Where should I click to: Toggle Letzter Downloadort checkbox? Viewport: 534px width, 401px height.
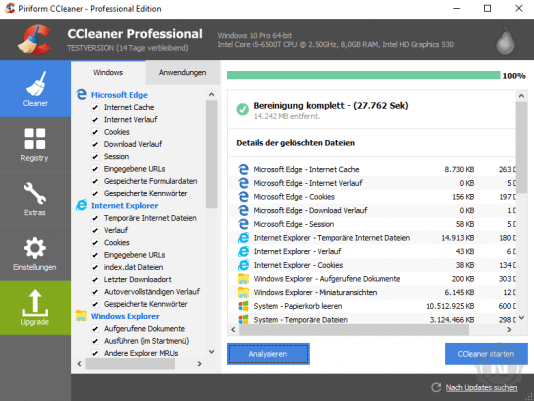pyautogui.click(x=95, y=279)
